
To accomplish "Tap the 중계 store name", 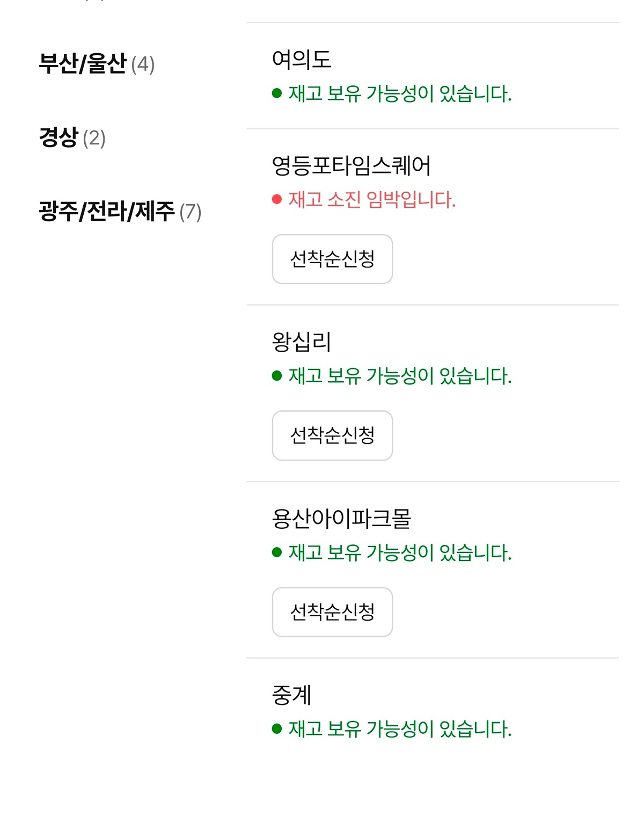I will click(291, 695).
